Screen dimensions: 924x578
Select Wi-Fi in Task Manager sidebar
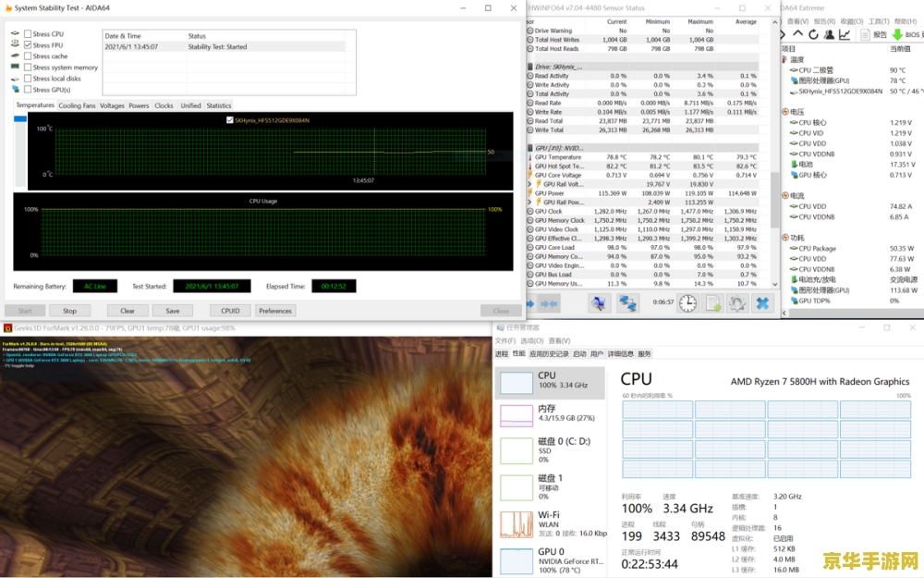click(550, 524)
